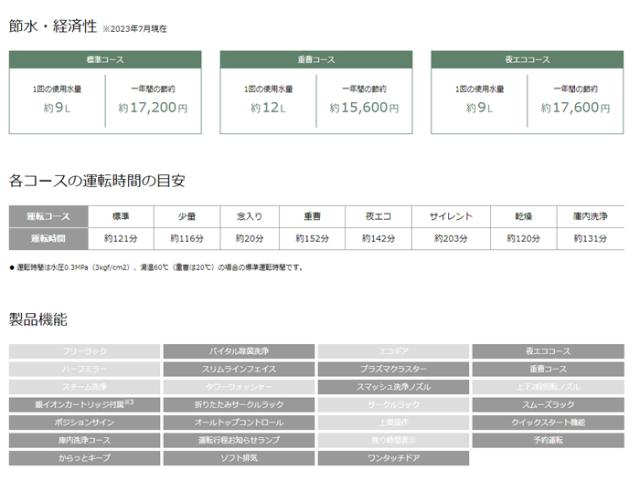This screenshot has height=480, width=640.
Task: Click the からっとキープ feature tile
Action: (x=84, y=458)
